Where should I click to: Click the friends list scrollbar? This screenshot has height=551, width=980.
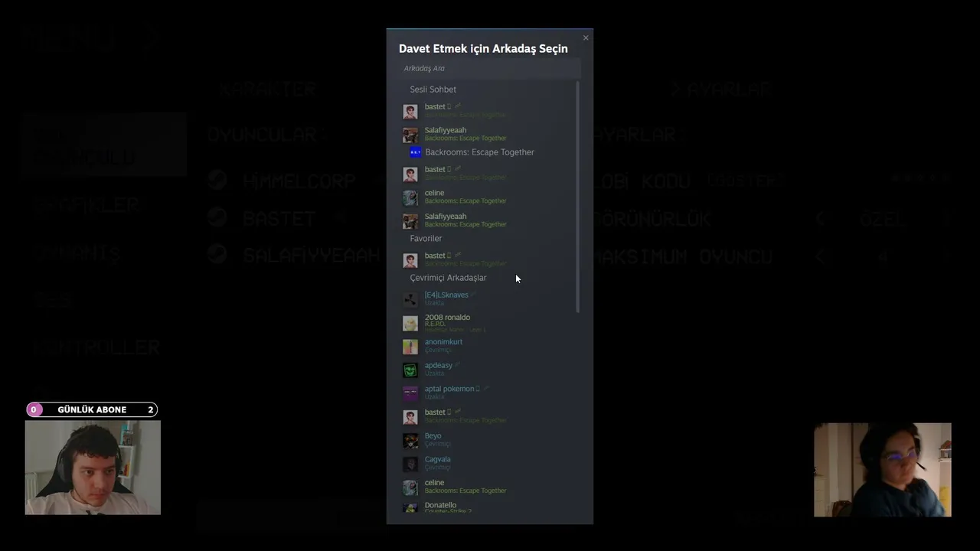pyautogui.click(x=577, y=197)
